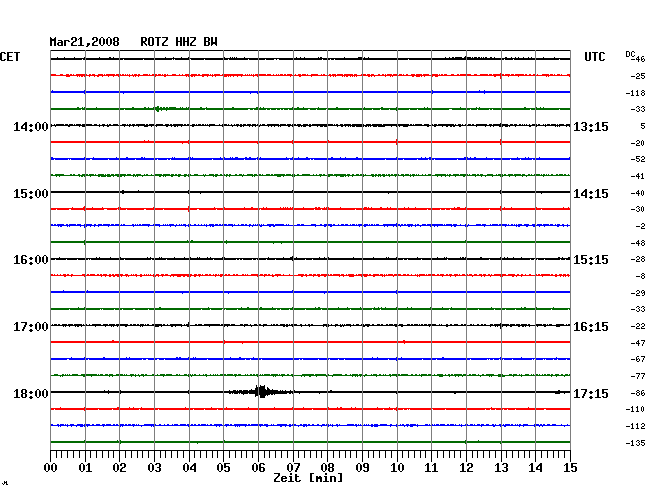Select DC offset value -48
This screenshot has width=650, height=494.
coord(638,243)
